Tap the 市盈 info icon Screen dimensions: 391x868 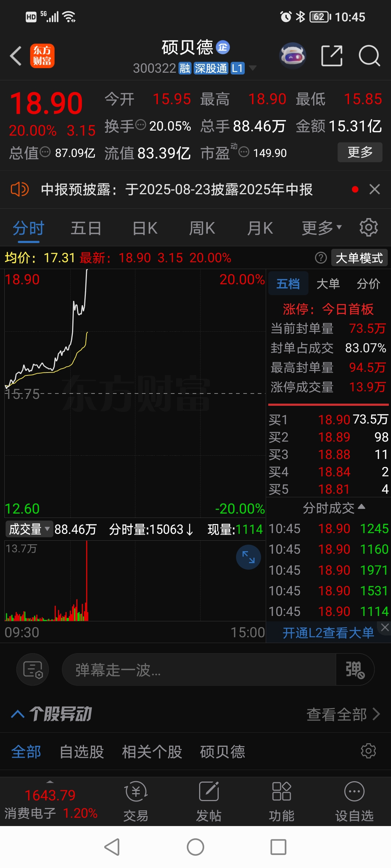(244, 152)
